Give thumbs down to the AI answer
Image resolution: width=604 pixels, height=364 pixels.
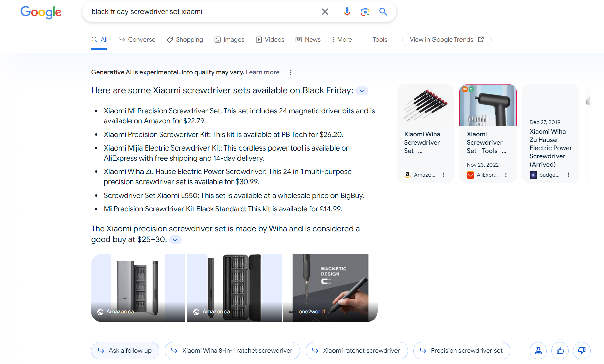581,351
